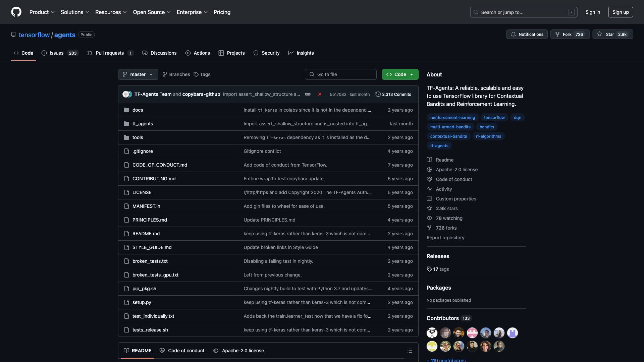Expand the Product menu

click(x=42, y=12)
